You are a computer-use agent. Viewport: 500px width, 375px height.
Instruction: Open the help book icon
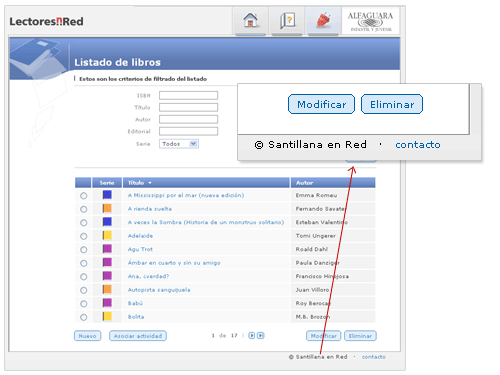287,20
